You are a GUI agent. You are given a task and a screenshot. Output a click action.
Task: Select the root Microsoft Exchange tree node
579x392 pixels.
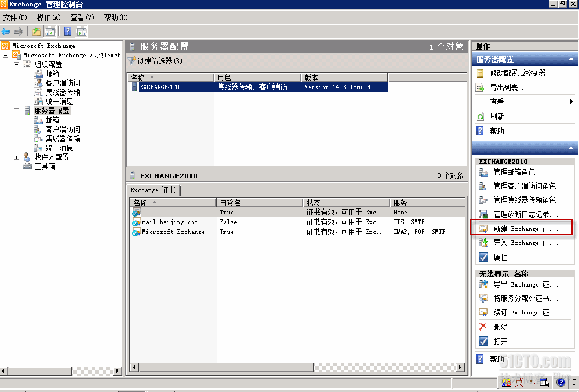[43, 46]
